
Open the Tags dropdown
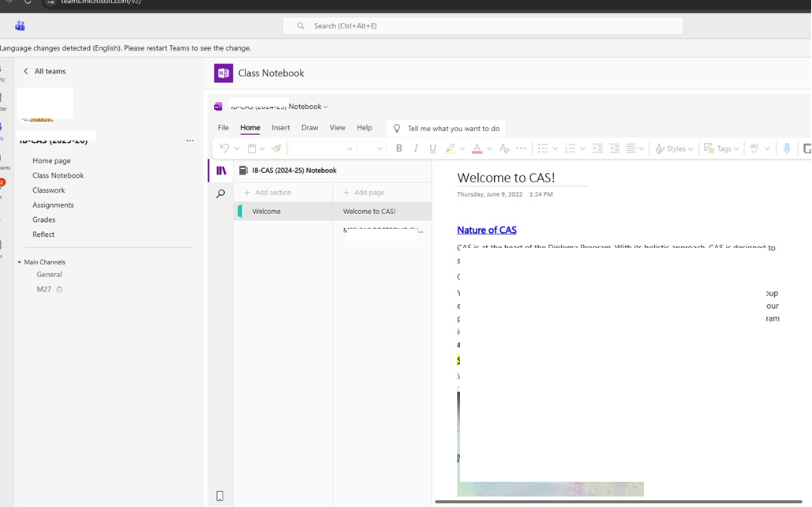[721, 148]
